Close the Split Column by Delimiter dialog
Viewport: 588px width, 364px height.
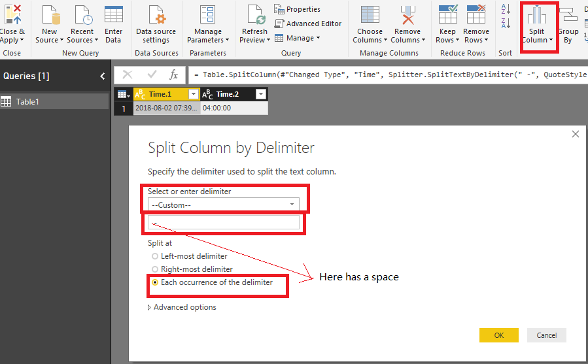[576, 134]
